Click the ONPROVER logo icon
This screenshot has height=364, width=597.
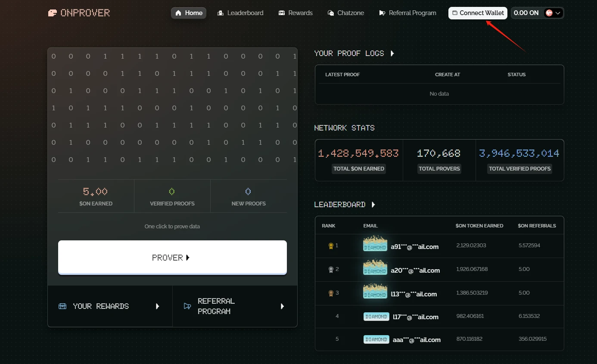pyautogui.click(x=52, y=13)
